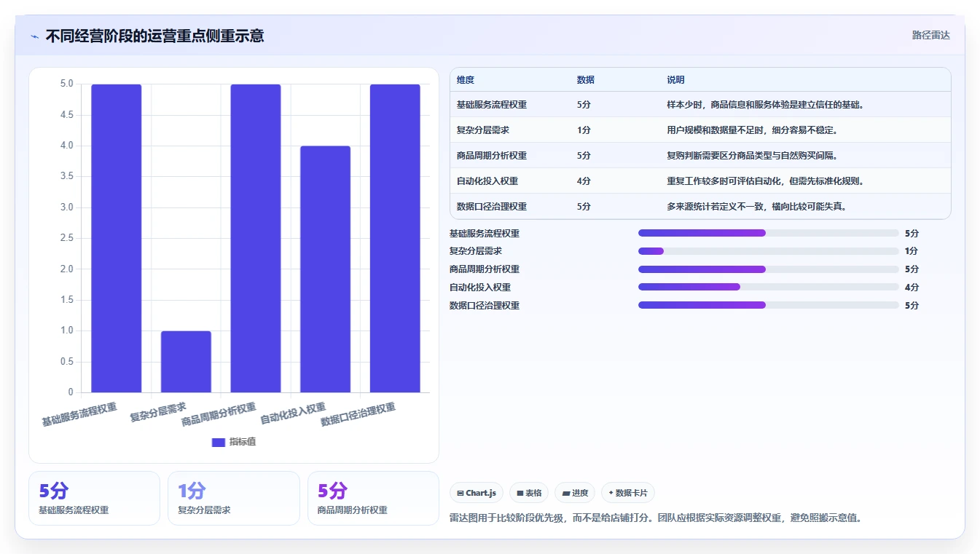Click the 商品周期分析权重 bar in the chart
Viewport: 980px width, 554px height.
[x=256, y=238]
